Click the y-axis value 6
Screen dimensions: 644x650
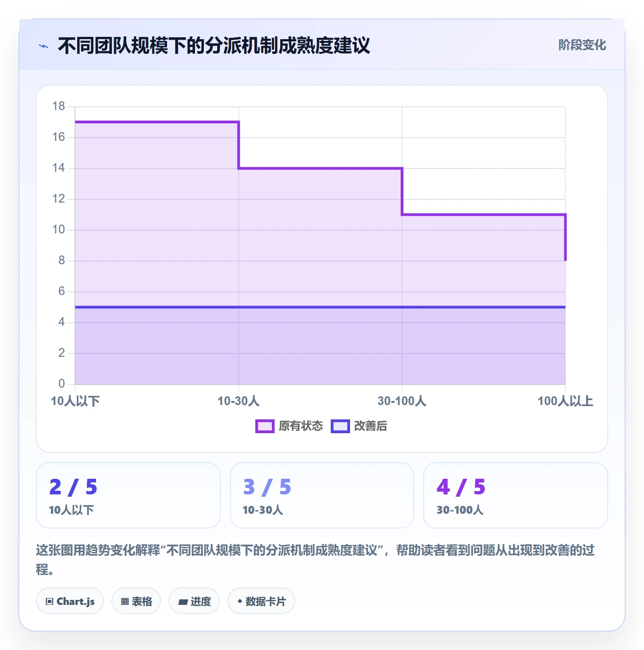pos(62,291)
